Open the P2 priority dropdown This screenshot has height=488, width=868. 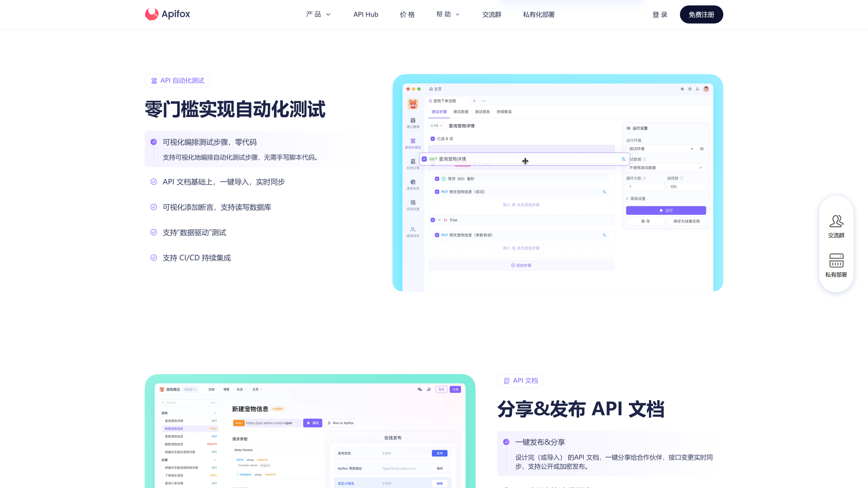pyautogui.click(x=436, y=126)
